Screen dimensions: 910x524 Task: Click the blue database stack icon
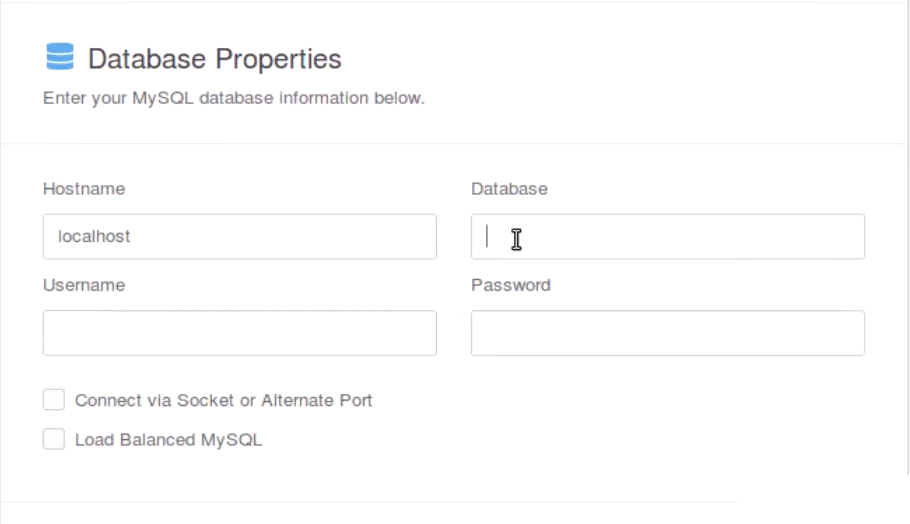click(x=60, y=58)
